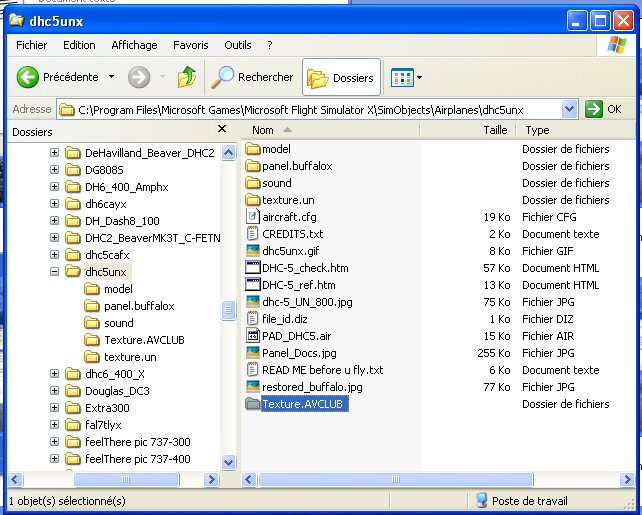Minimize the dhc5unx window

pos(577,20)
